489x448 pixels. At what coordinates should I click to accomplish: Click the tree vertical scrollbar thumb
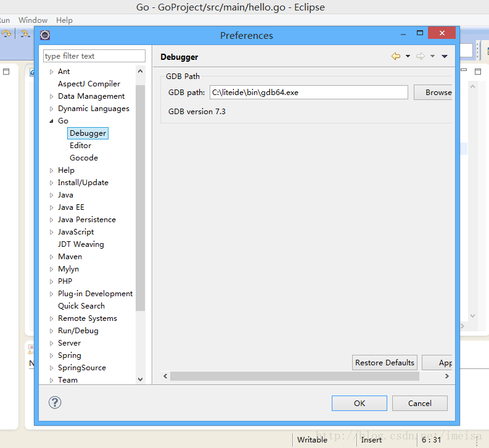(141, 198)
